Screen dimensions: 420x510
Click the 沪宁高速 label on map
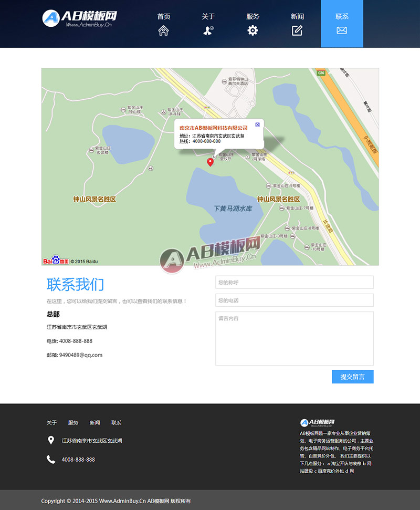[371, 145]
